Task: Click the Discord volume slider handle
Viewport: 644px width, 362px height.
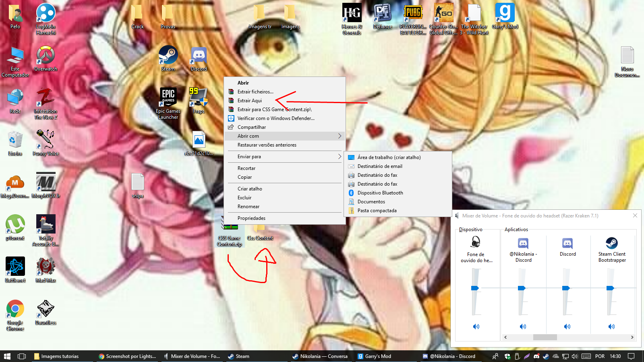Action: click(x=566, y=288)
